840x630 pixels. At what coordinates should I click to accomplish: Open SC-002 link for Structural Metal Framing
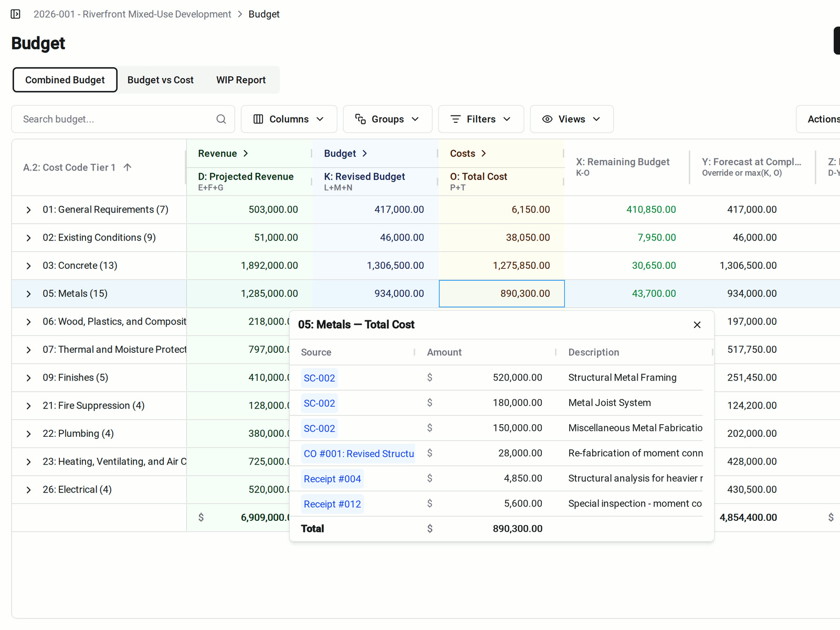319,378
